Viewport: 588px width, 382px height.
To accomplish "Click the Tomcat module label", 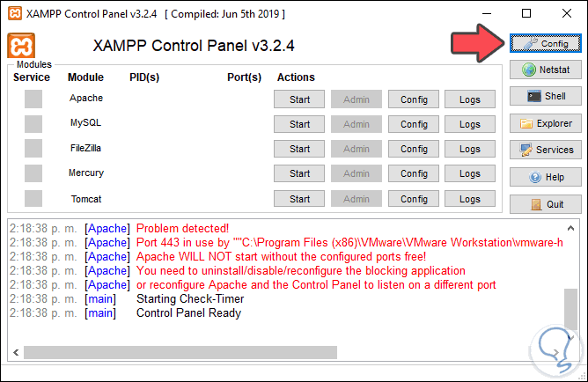I will [x=86, y=199].
